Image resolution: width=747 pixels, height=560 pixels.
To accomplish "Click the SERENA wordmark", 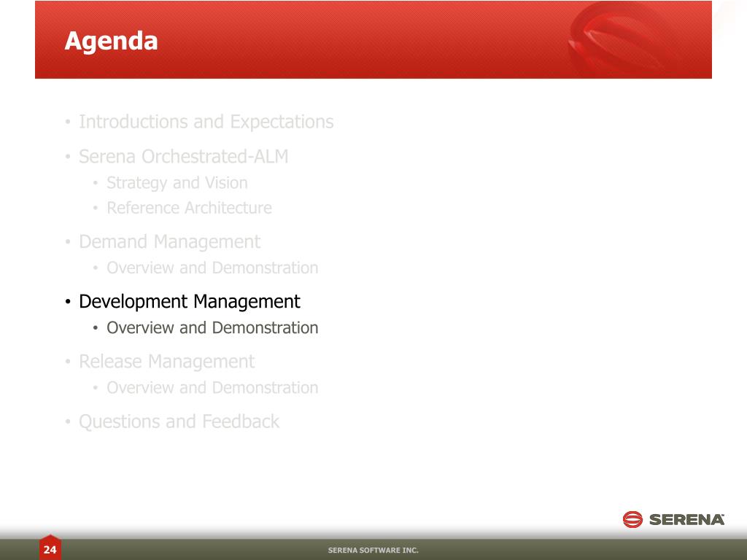I will (686, 520).
